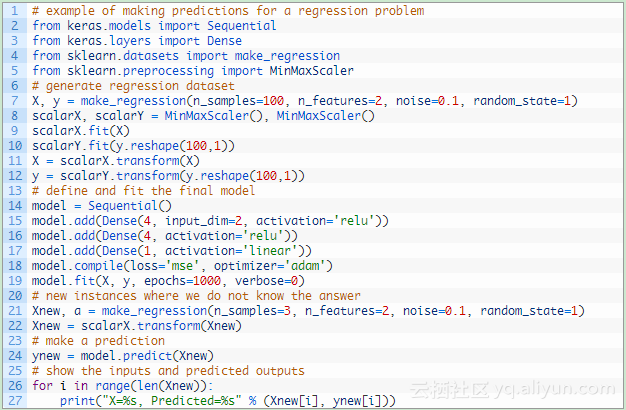This screenshot has width=626, height=410.
Task: Click 'random_state=1' on line 7
Action: coord(522,101)
